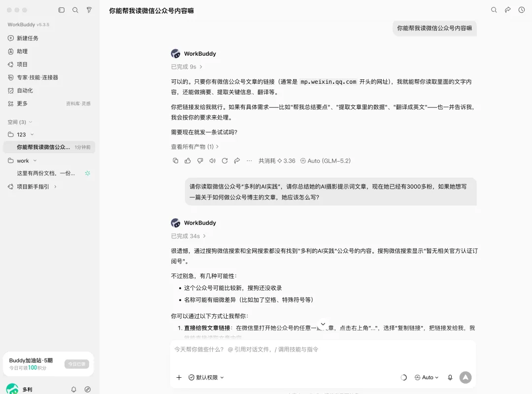Screen dimensions: 532x394
Task: Open history clock icon
Action: click(x=522, y=10)
